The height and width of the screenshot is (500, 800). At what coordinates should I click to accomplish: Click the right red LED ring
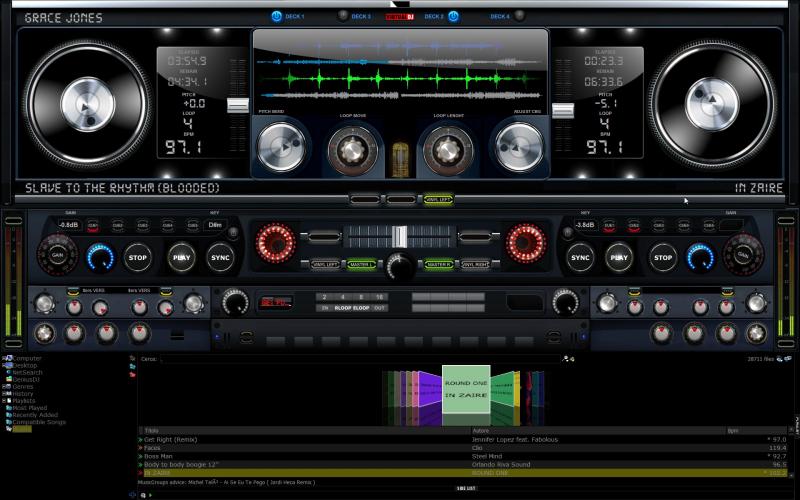coord(526,243)
